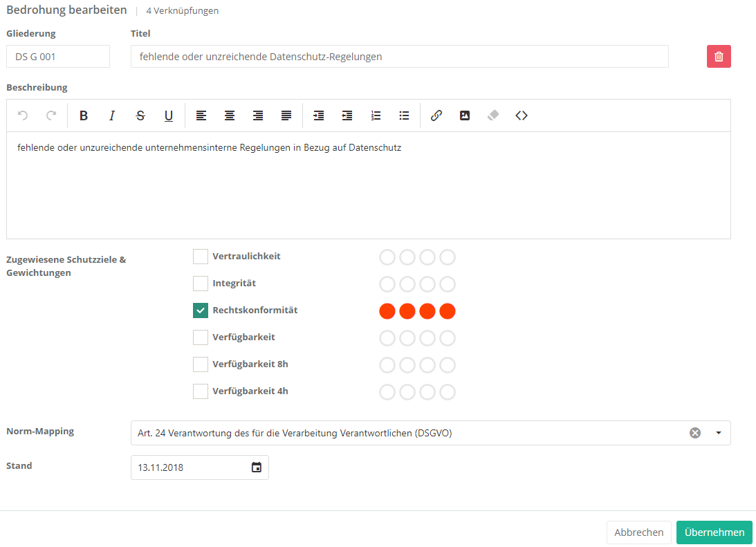
Task: Click the Titel input field
Action: [x=399, y=57]
